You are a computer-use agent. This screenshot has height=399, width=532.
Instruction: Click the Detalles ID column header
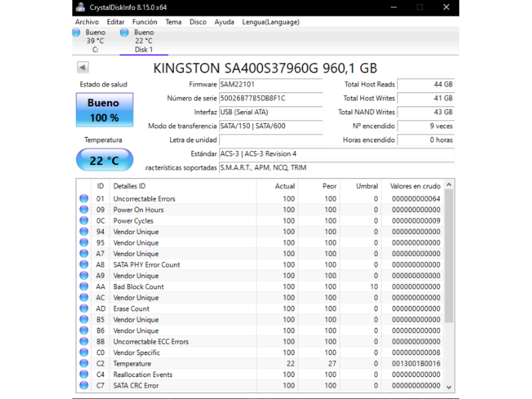[x=182, y=186]
